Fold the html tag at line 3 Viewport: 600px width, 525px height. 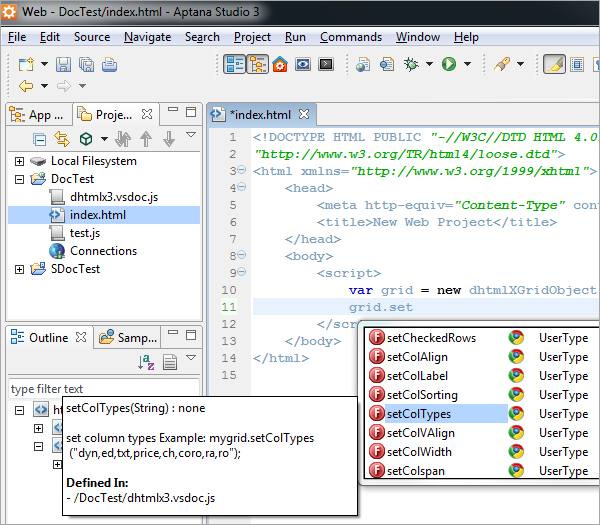click(x=242, y=169)
